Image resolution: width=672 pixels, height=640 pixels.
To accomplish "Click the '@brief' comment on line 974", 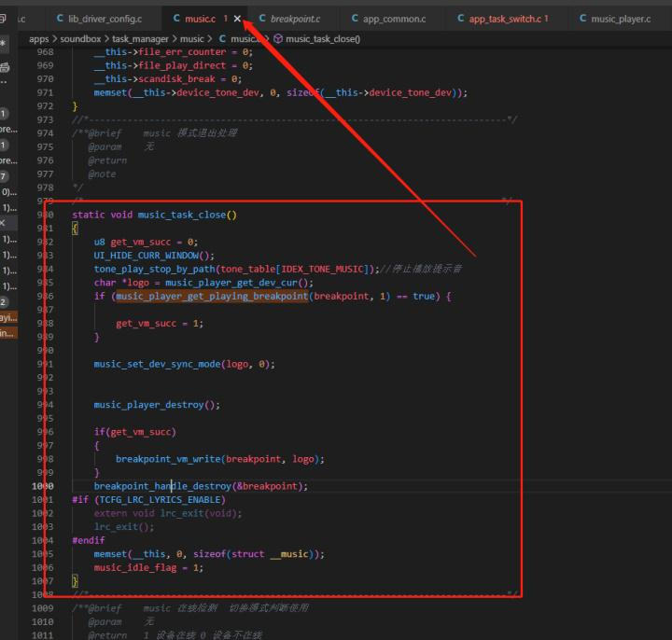I will coord(105,133).
